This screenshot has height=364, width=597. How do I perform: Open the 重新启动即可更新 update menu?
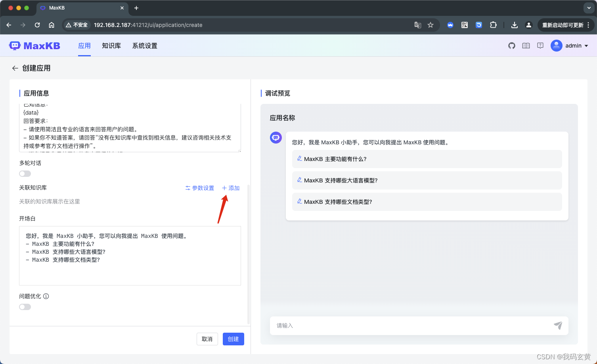pyautogui.click(x=566, y=25)
